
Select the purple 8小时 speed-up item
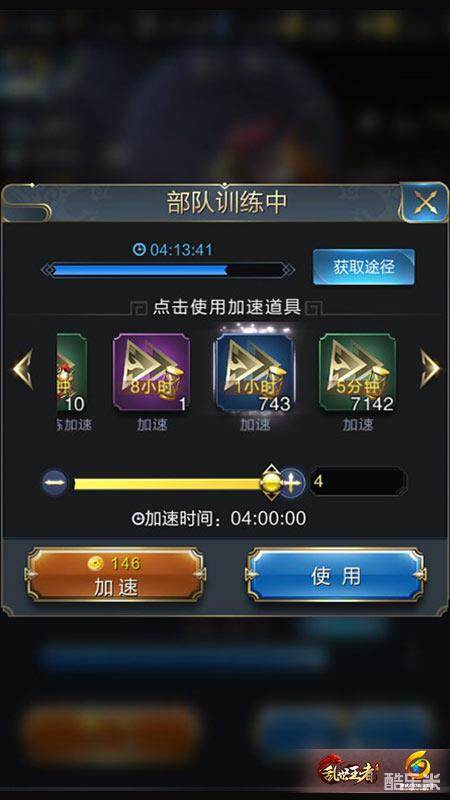click(x=151, y=372)
